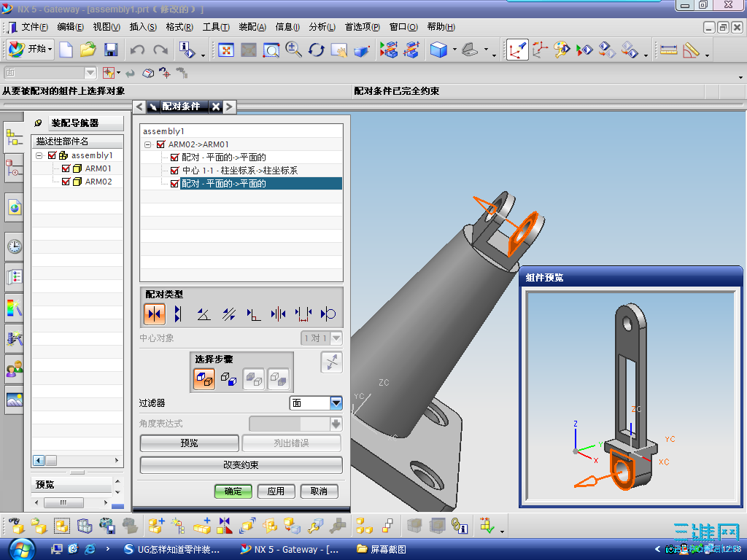This screenshot has height=560, width=747.
Task: Uncheck the ARM01 component checkbox
Action: click(66, 168)
